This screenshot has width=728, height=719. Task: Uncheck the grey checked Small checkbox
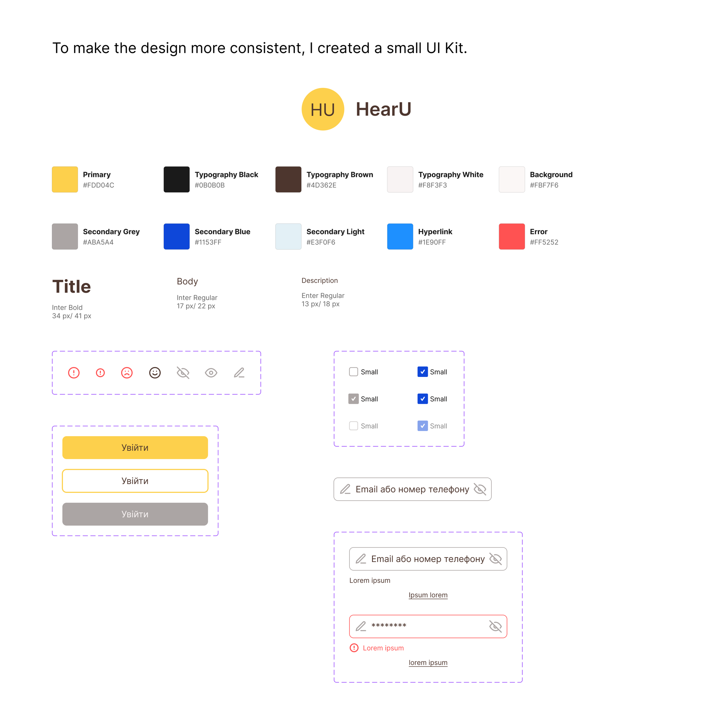(x=354, y=399)
